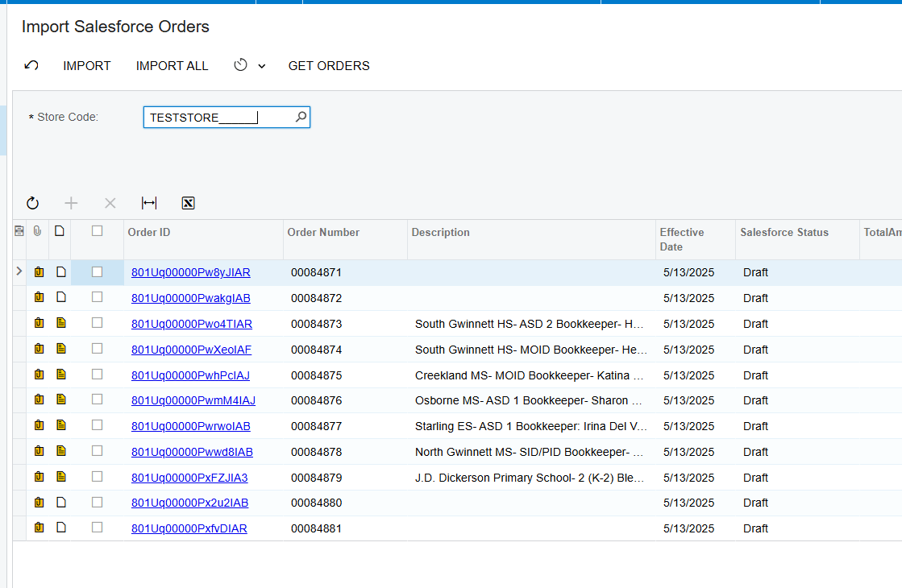Check the box for order 00084872
Image resolution: width=902 pixels, height=588 pixels.
tap(98, 297)
